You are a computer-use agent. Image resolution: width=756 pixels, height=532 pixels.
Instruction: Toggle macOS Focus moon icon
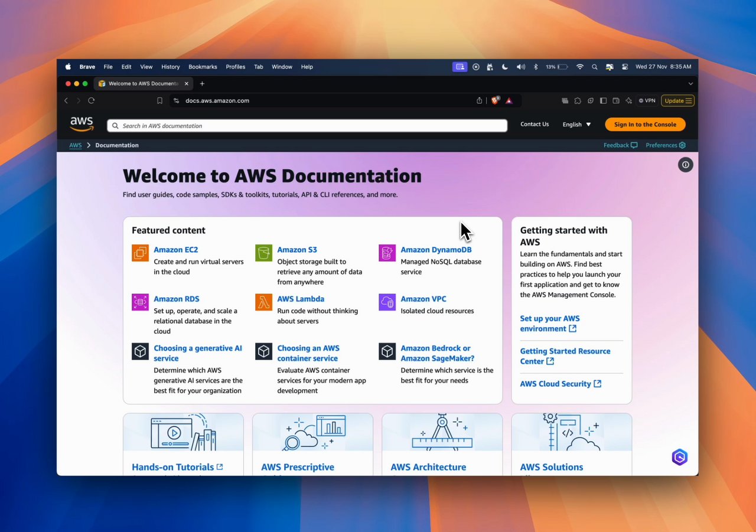point(505,67)
